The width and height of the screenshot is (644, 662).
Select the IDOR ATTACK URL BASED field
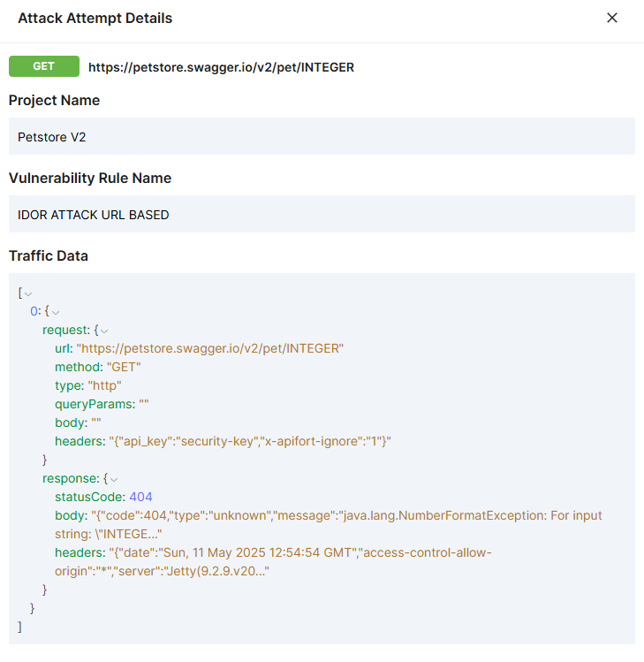[x=322, y=215]
